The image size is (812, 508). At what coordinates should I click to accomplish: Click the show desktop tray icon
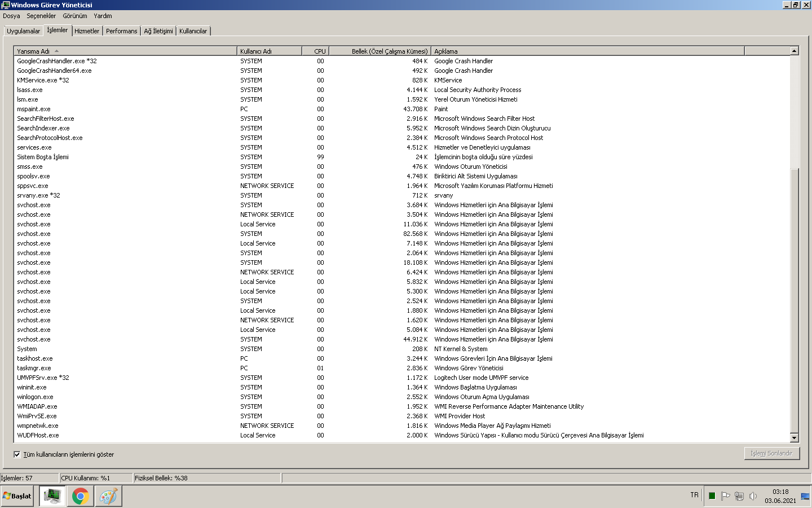(x=805, y=496)
